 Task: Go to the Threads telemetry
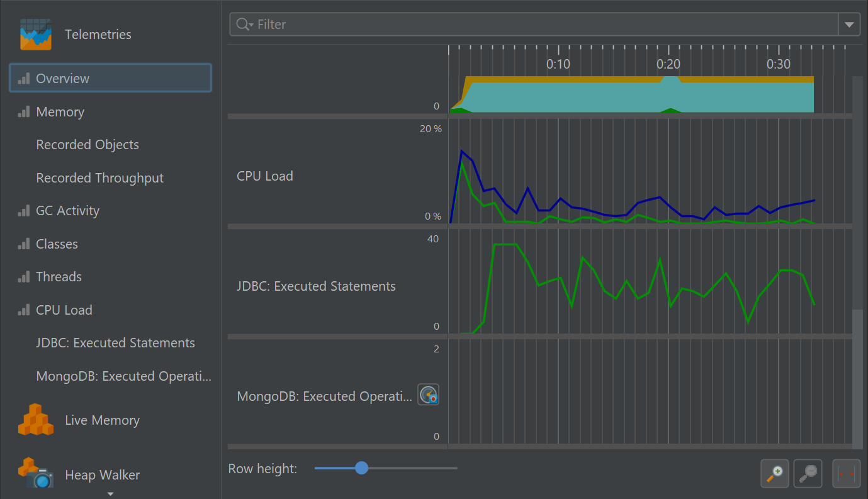click(59, 277)
